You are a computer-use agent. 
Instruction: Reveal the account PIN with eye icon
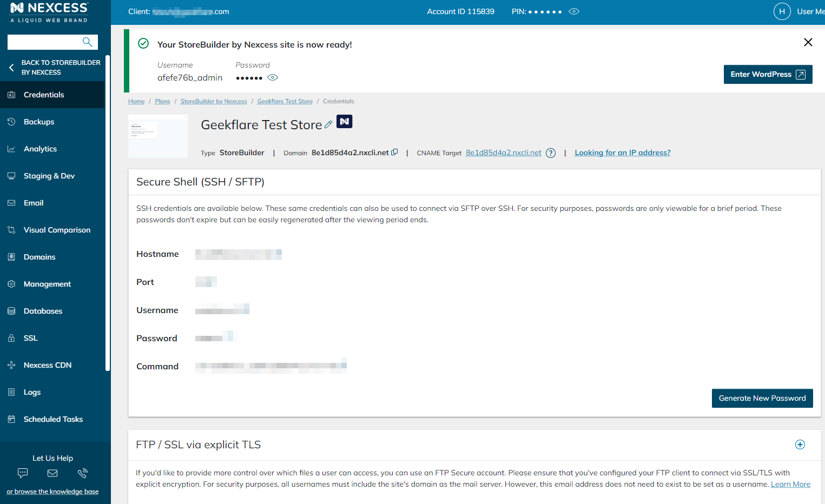574,11
